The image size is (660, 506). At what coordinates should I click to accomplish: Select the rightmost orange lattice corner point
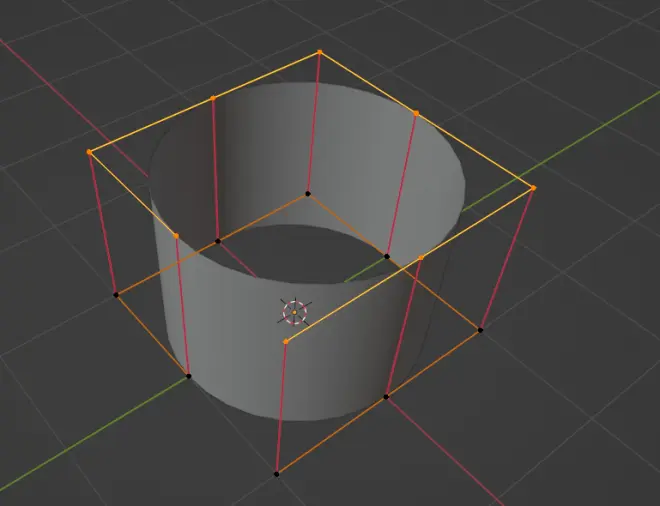(x=533, y=188)
